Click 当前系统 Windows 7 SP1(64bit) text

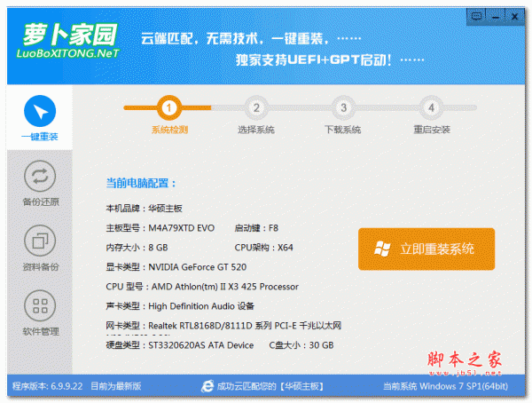[x=445, y=386]
